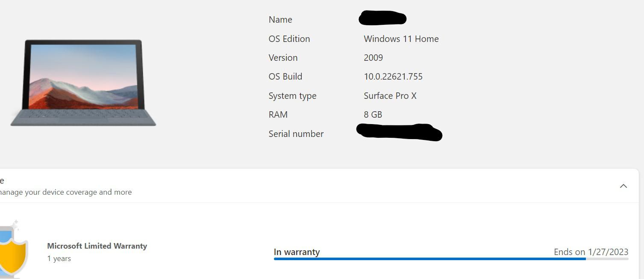Click the manage your device coverage subtitle
The width and height of the screenshot is (644, 279).
[x=66, y=192]
